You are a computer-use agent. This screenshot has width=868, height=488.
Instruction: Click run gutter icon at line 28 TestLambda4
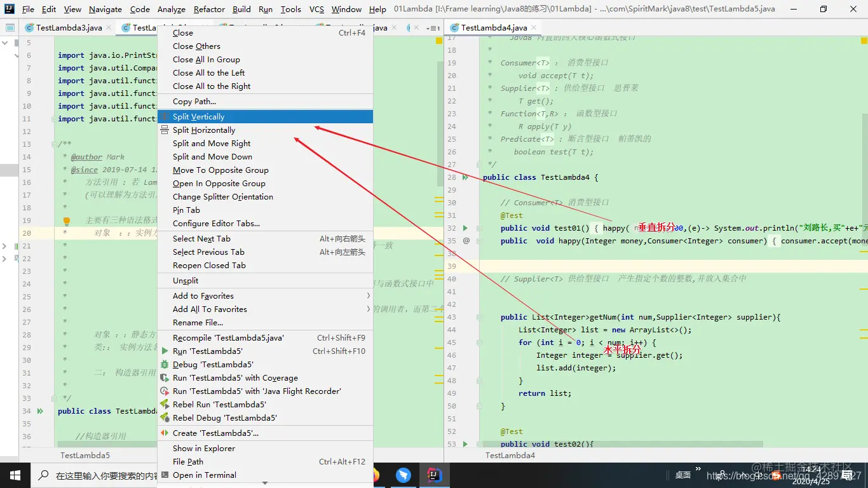[x=466, y=177]
